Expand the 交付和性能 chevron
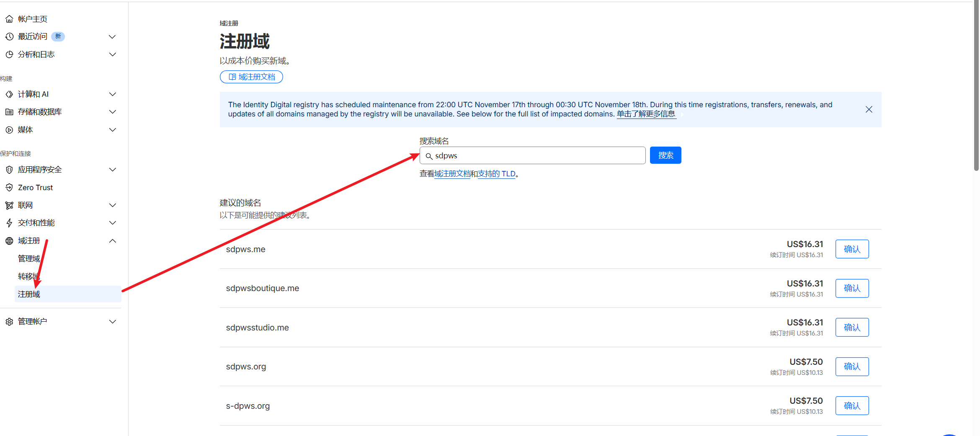Image resolution: width=980 pixels, height=436 pixels. [x=112, y=223]
